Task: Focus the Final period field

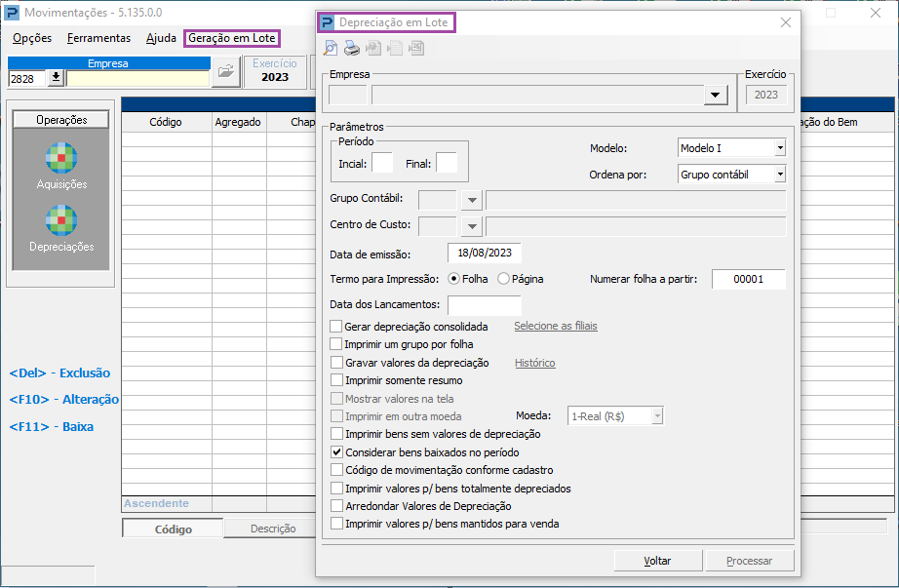Action: pyautogui.click(x=446, y=164)
